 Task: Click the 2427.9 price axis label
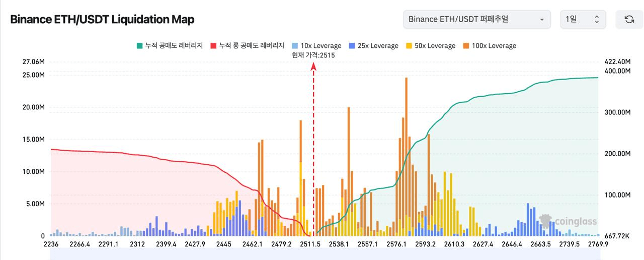195,244
